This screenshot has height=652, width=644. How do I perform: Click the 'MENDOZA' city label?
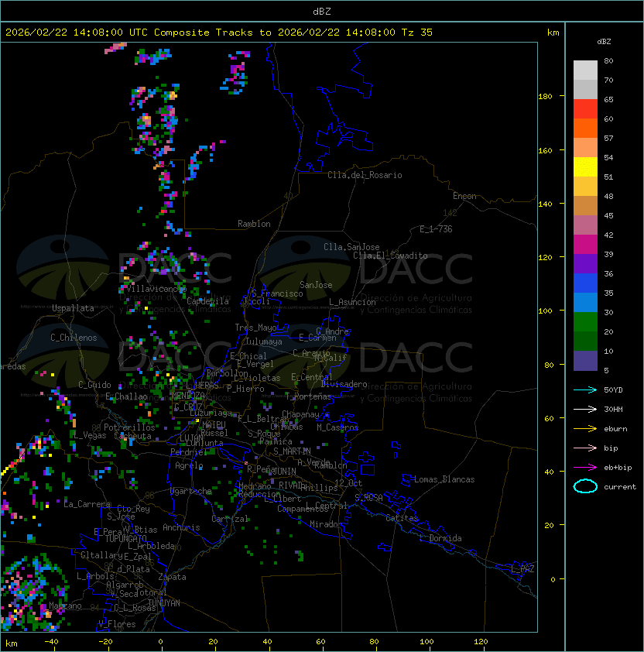[x=188, y=395]
